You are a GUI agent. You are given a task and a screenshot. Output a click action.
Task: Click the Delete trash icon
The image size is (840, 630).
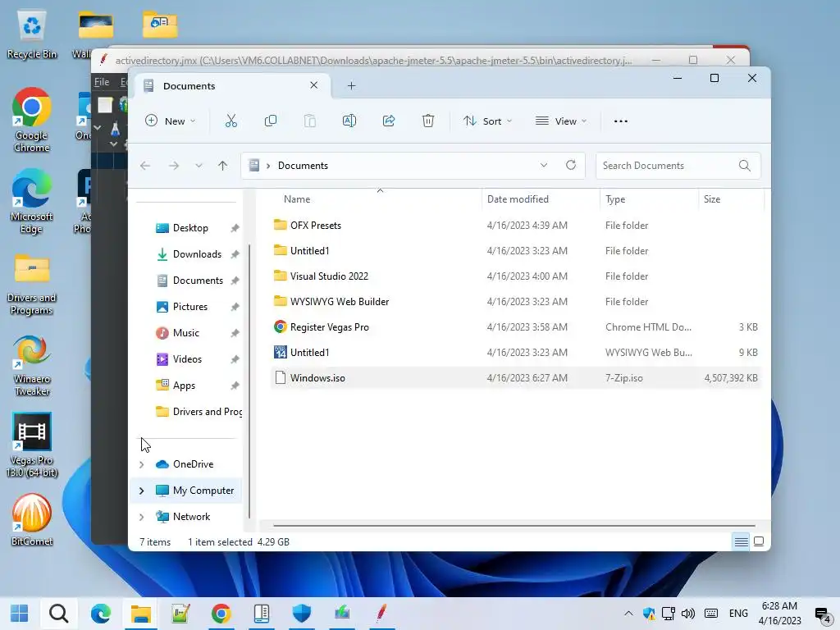pyautogui.click(x=428, y=121)
